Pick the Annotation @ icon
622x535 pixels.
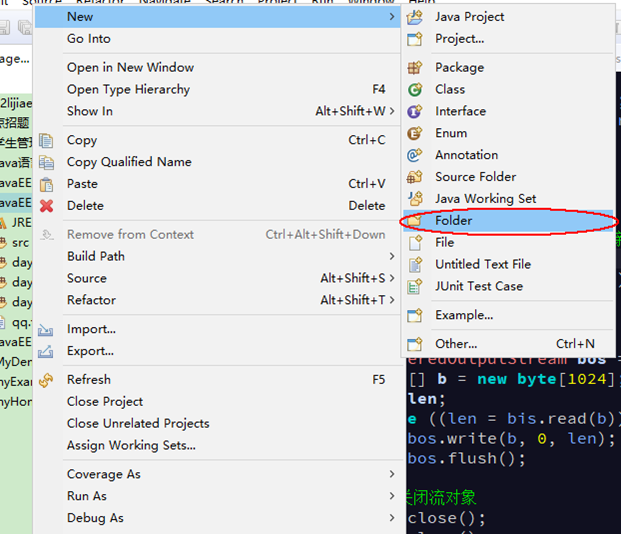click(x=415, y=155)
